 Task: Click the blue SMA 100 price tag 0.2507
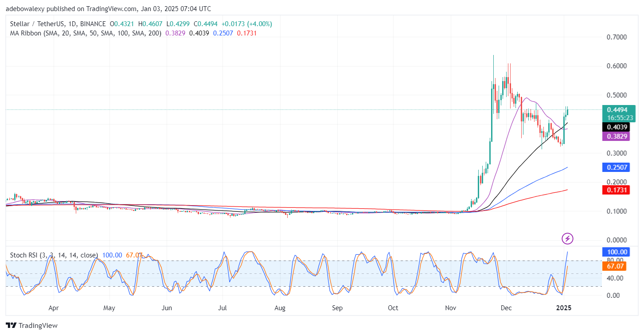click(x=616, y=167)
